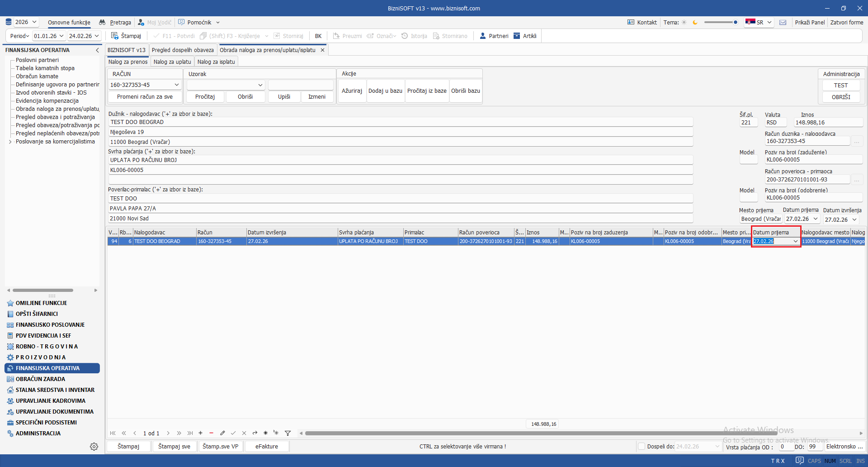This screenshot has width=868, height=467.
Task: Open the grid filter funnel icon
Action: tap(288, 433)
